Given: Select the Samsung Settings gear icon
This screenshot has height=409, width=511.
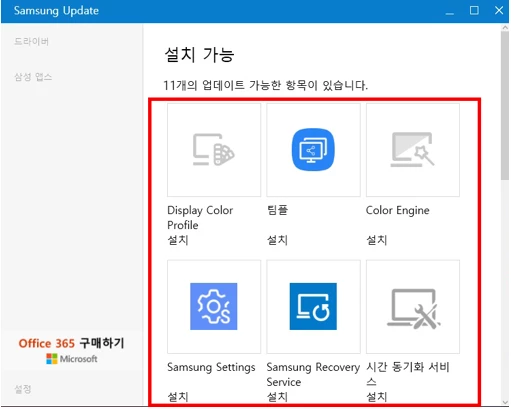Looking at the screenshot, I should pos(214,306).
